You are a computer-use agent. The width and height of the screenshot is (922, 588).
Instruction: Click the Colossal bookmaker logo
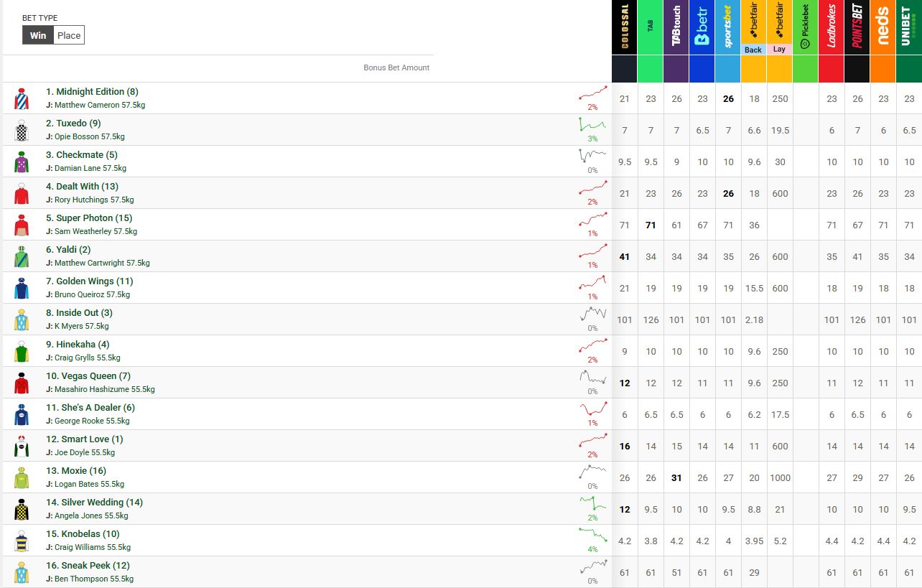pos(624,27)
